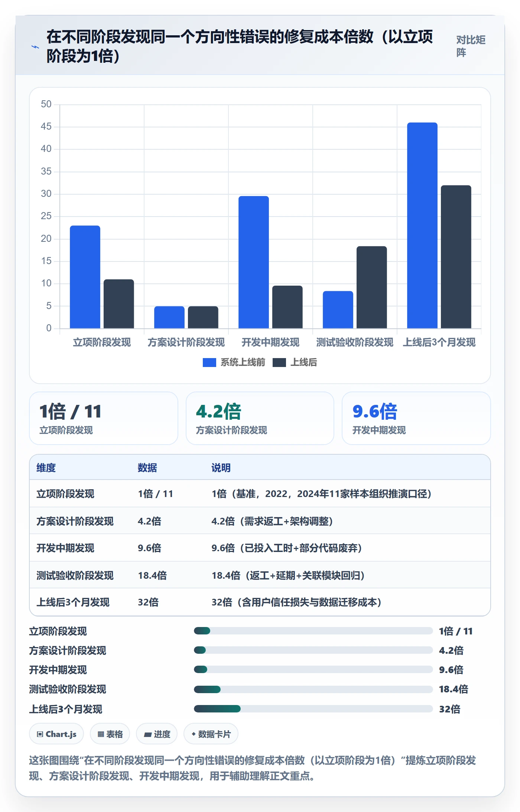This screenshot has width=520, height=812.
Task: Click the 数据 column header
Action: (x=147, y=468)
